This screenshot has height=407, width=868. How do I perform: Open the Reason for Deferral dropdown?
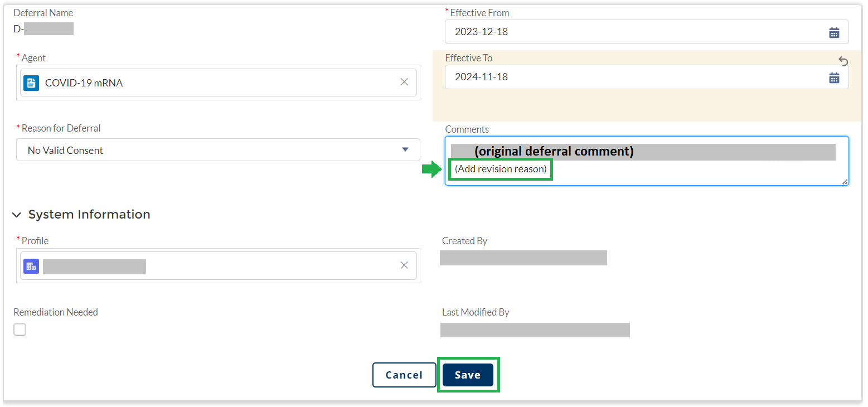click(x=218, y=150)
